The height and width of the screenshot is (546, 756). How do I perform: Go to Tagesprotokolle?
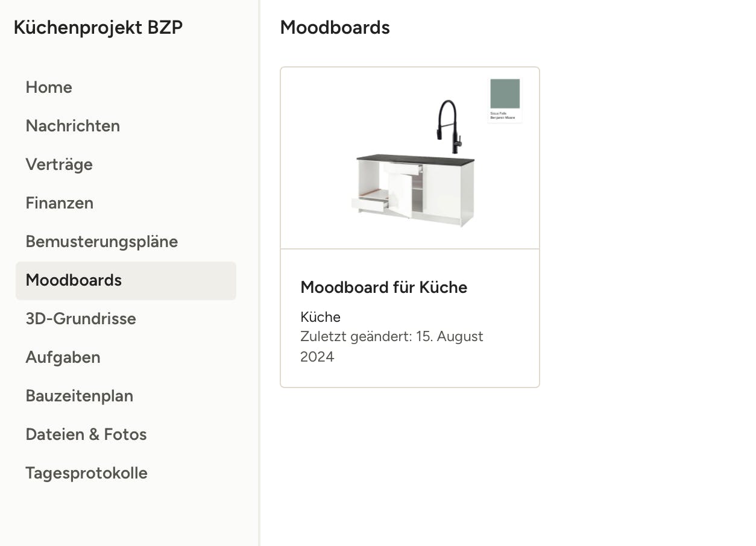coord(86,473)
